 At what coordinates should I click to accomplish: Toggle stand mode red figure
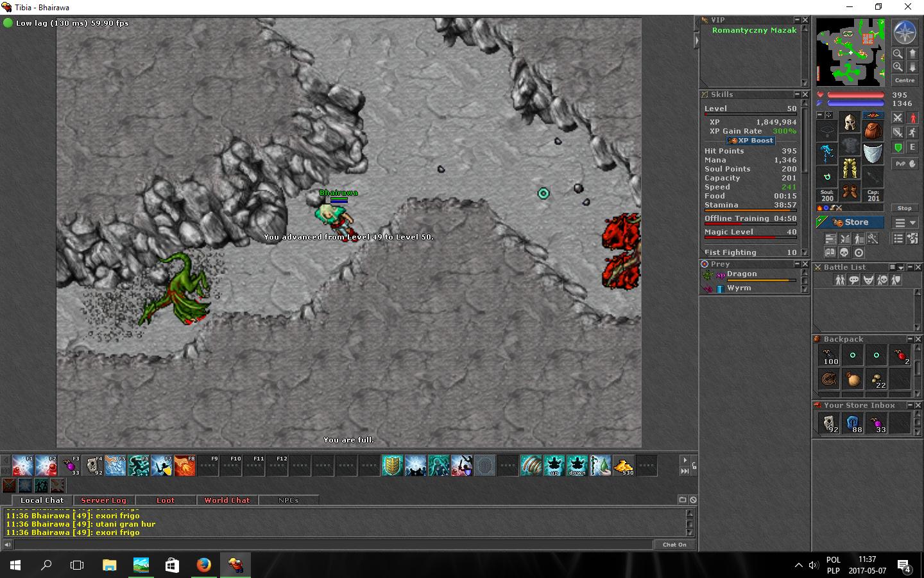(912, 118)
